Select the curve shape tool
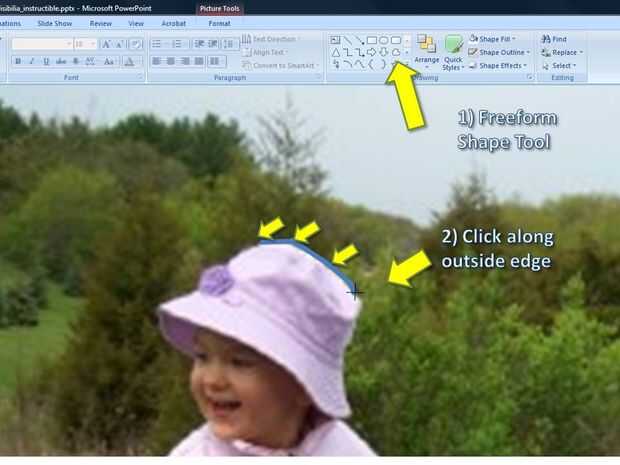 [x=359, y=64]
